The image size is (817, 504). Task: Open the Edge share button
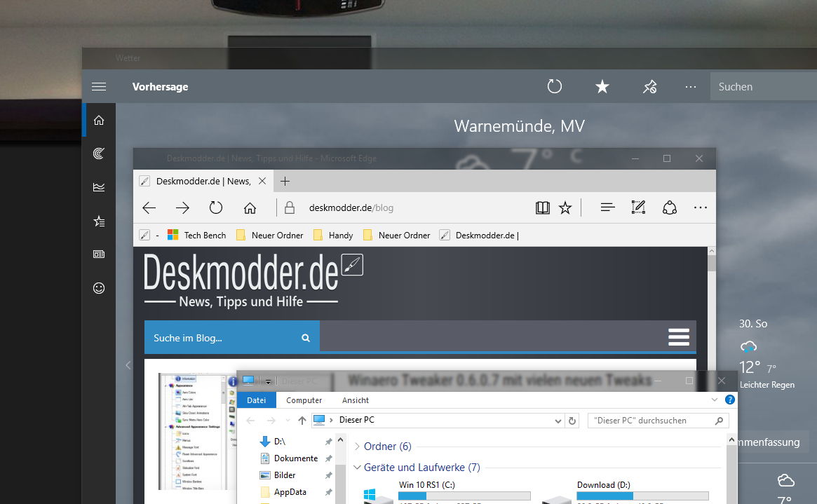670,207
